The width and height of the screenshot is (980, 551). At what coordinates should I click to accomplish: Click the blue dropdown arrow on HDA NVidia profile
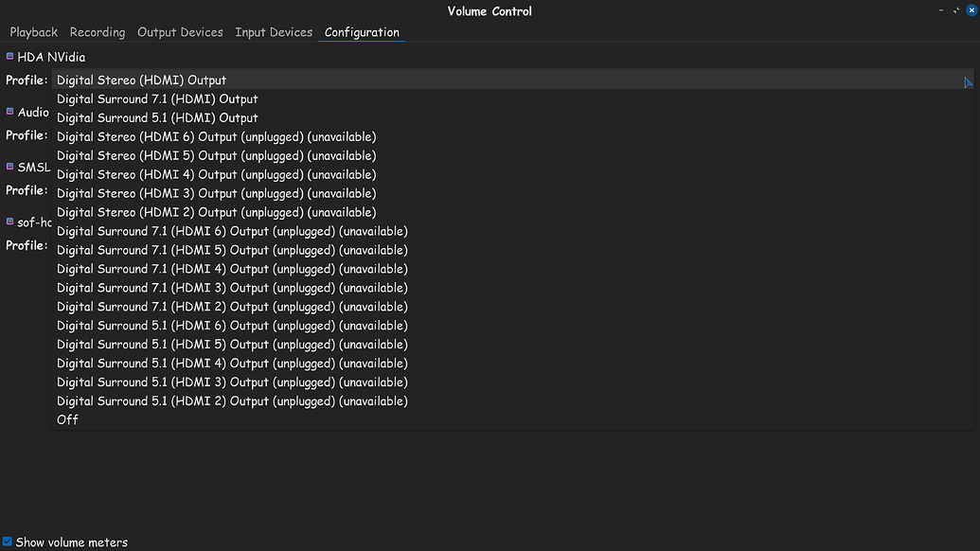(x=968, y=82)
